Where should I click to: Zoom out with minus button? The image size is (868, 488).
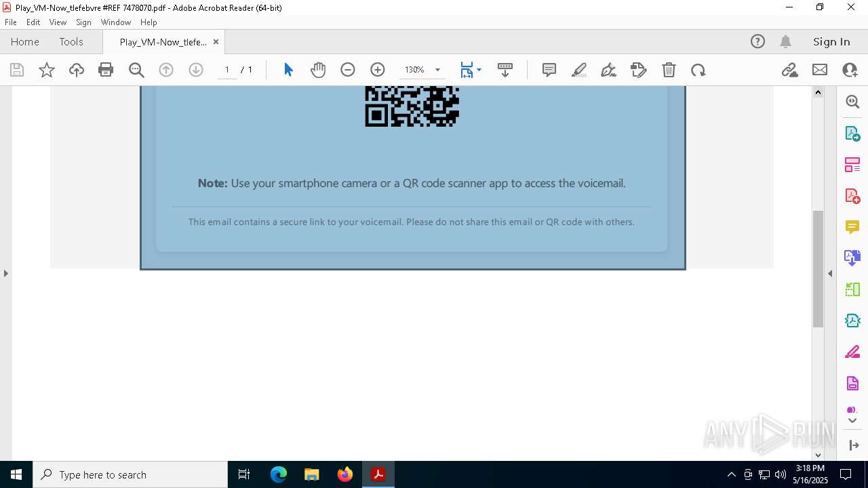[348, 70]
